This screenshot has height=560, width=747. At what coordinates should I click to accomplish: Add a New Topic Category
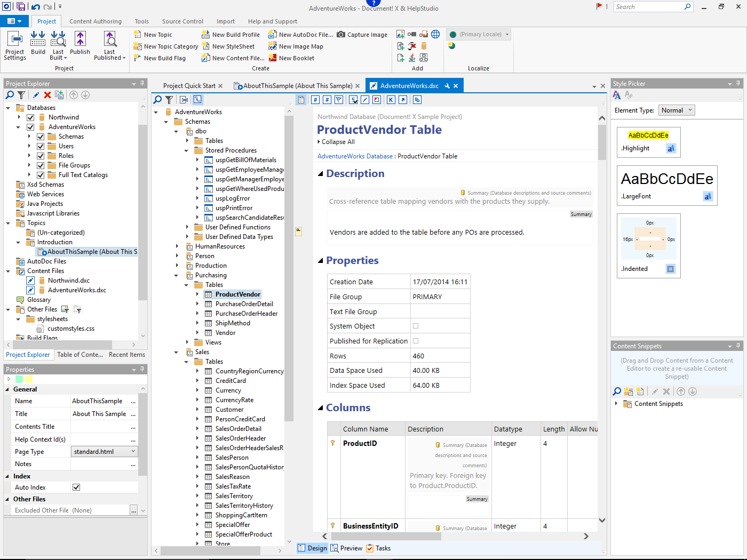(165, 46)
